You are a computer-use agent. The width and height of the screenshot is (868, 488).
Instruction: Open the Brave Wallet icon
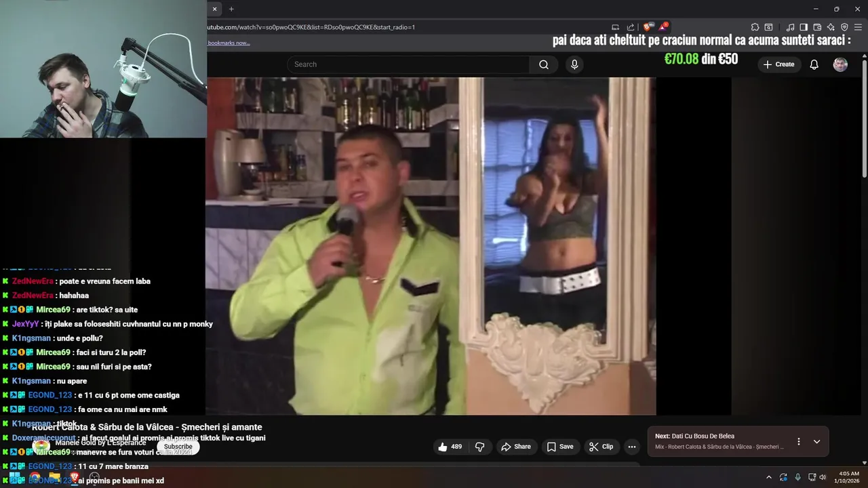pyautogui.click(x=817, y=27)
